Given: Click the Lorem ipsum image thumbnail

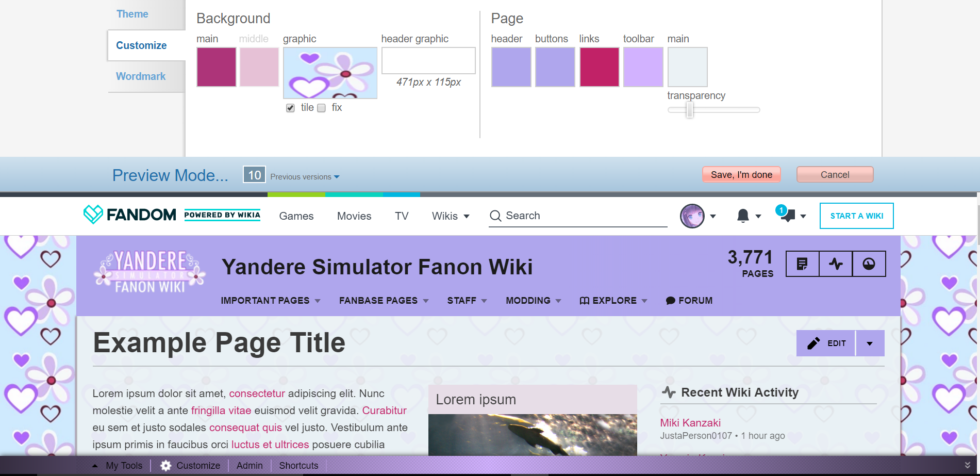Looking at the screenshot, I should 533,435.
